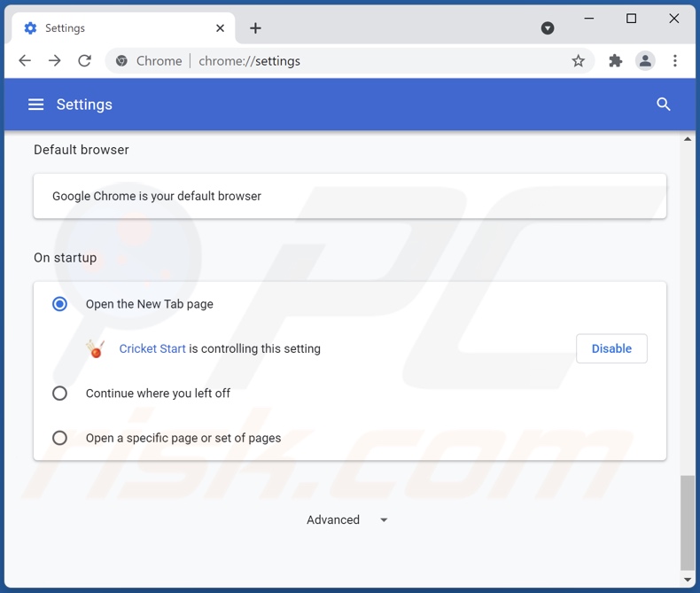Reload the current page

pyautogui.click(x=85, y=61)
